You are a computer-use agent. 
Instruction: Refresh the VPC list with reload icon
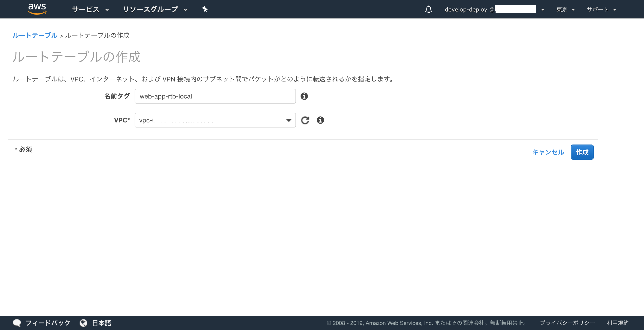(x=305, y=120)
